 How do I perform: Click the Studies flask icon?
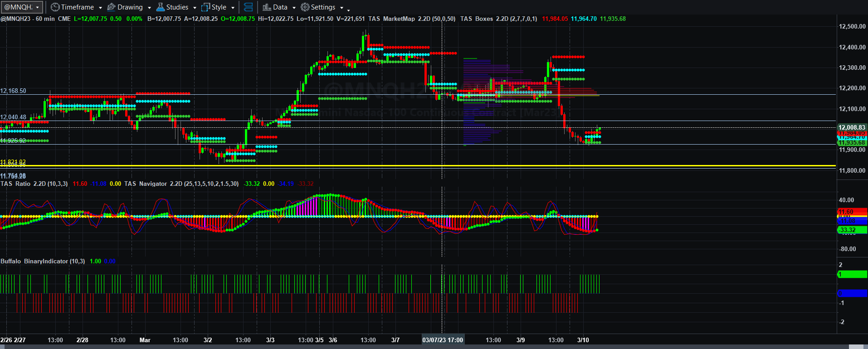160,7
